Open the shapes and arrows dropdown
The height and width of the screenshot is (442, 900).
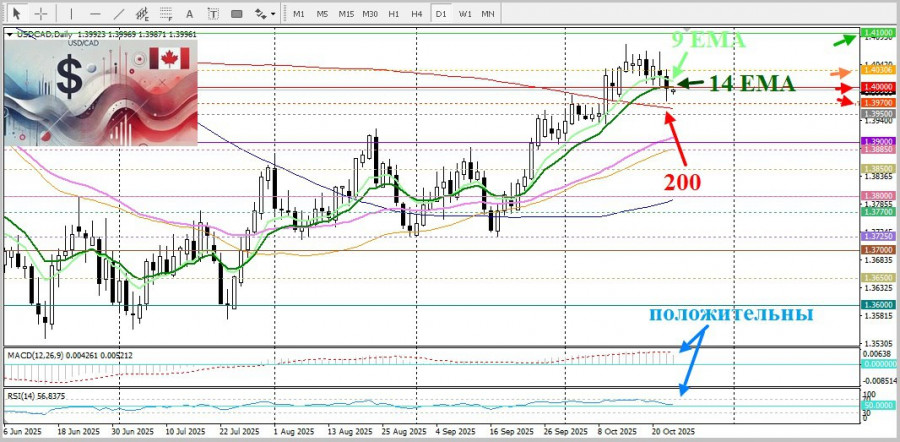point(263,13)
